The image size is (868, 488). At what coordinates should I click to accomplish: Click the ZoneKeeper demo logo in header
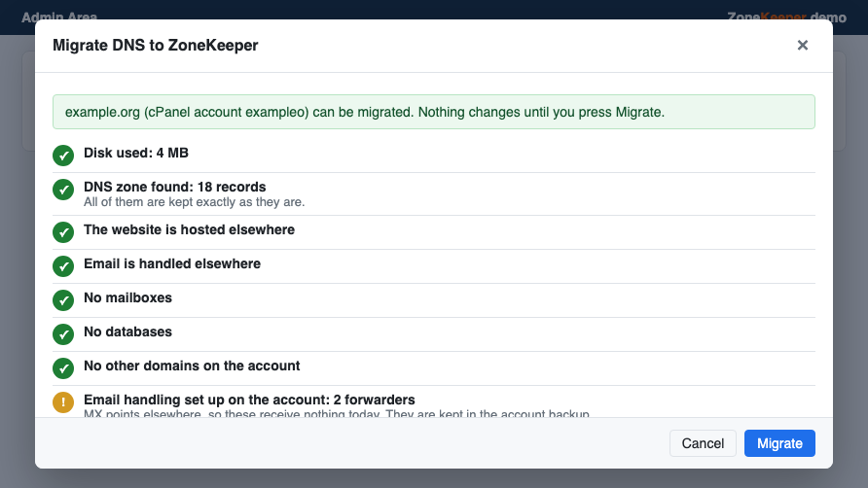(786, 17)
